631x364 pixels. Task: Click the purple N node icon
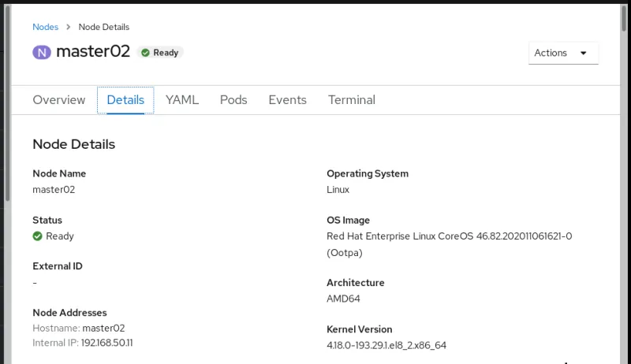click(x=42, y=53)
